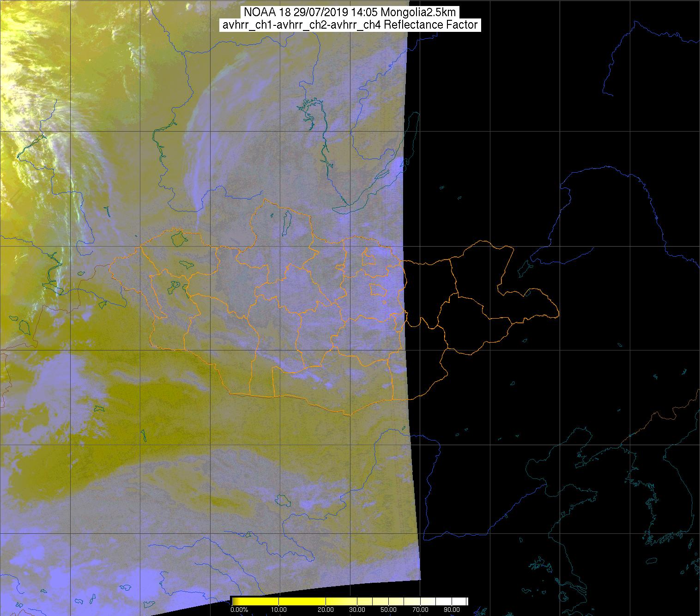Click the '70.00' colorbar label

coord(420,610)
